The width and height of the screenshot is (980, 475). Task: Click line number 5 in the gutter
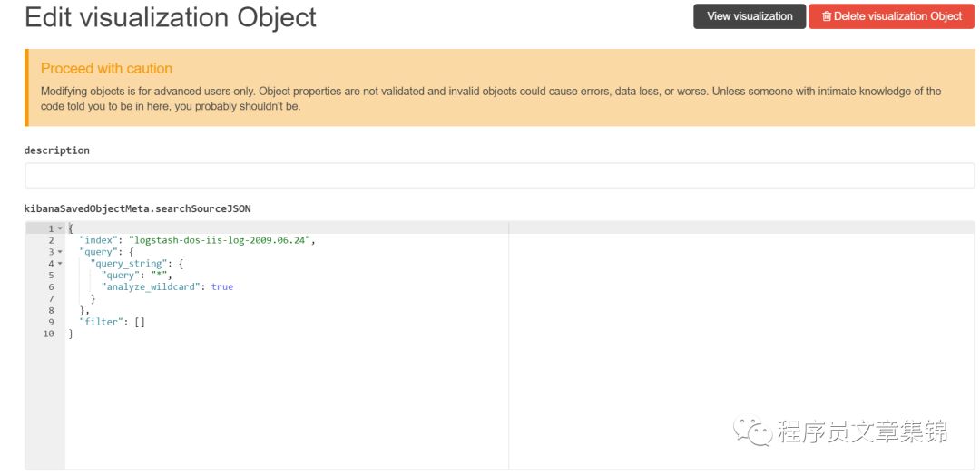pos(51,276)
